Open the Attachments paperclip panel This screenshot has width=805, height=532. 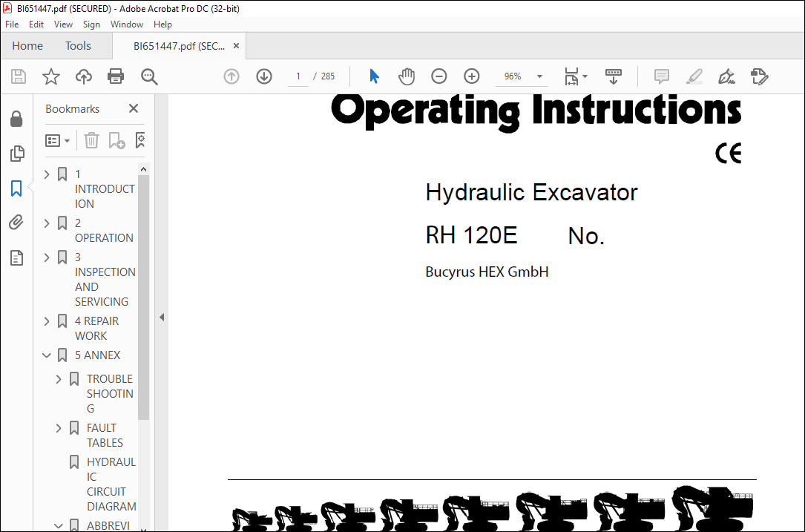(16, 223)
